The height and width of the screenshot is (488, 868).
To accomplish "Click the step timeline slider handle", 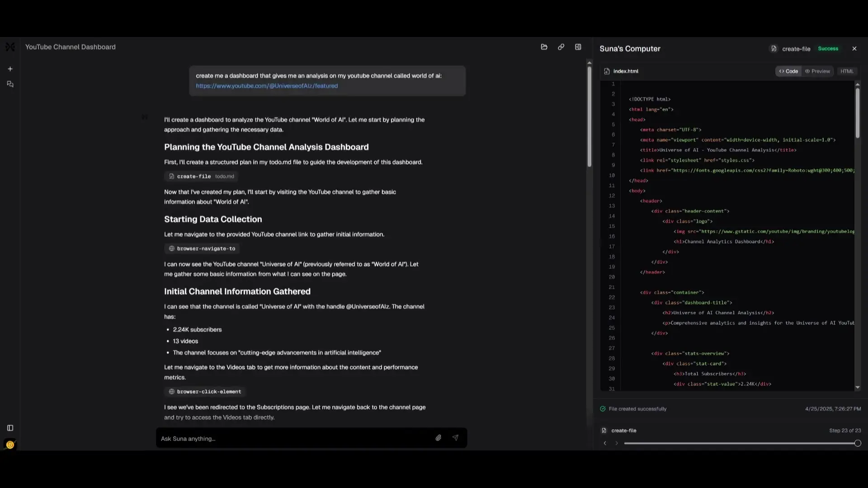I will pyautogui.click(x=858, y=443).
